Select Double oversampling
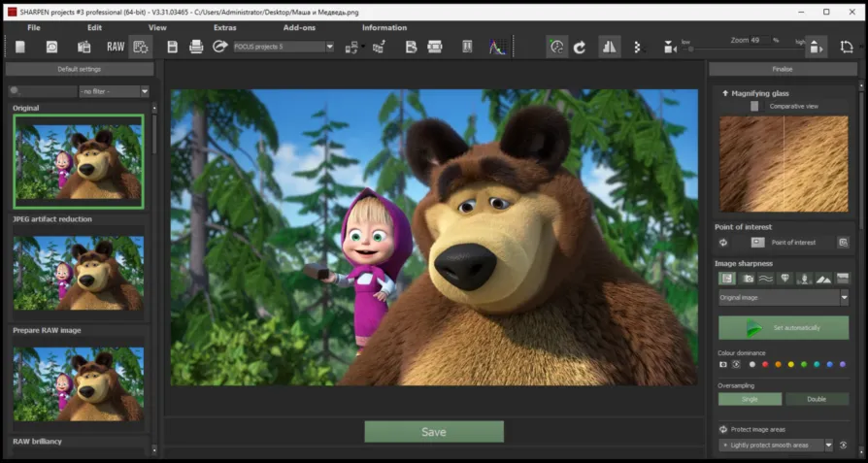Screen dimensions: 868x463 pyautogui.click(x=817, y=399)
